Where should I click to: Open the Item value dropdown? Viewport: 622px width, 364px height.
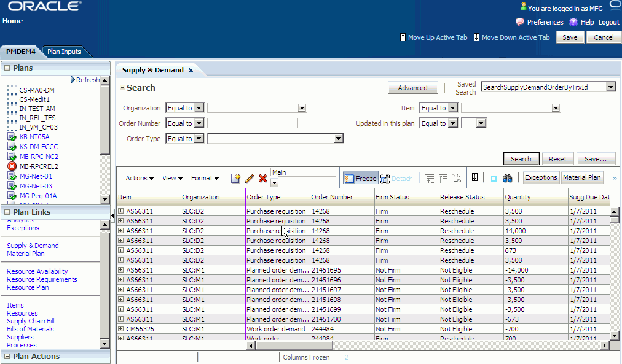pos(556,108)
